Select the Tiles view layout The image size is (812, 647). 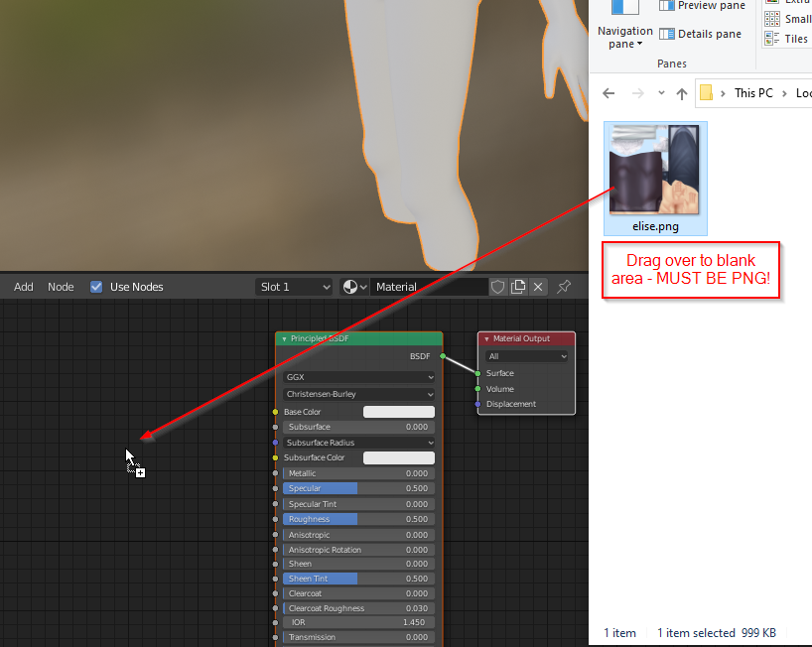(x=786, y=39)
